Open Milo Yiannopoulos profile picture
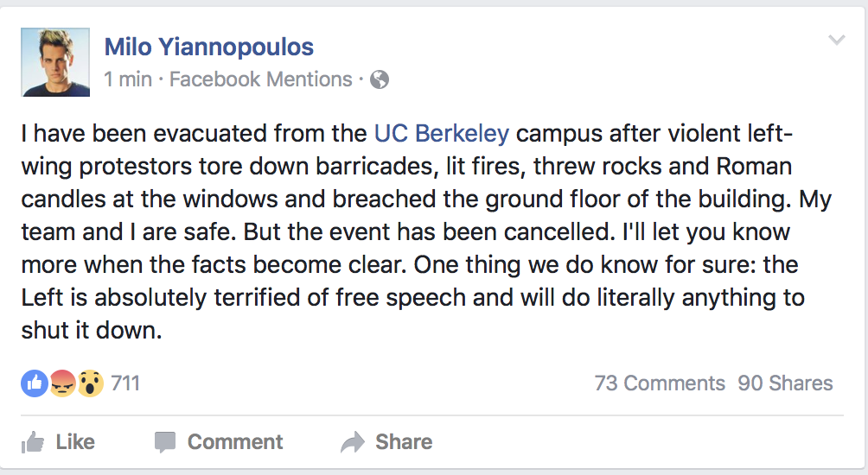 pos(55,62)
